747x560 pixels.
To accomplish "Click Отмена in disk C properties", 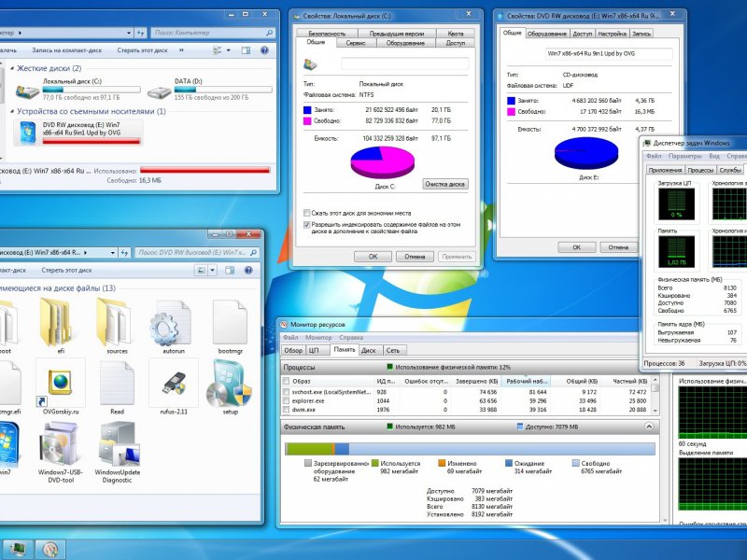I will tap(415, 256).
